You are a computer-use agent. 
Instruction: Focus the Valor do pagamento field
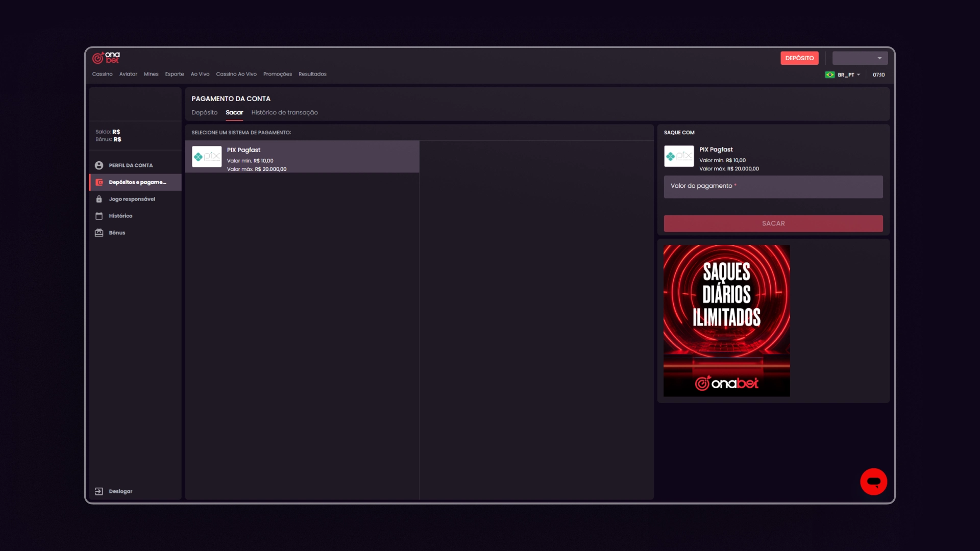tap(773, 187)
